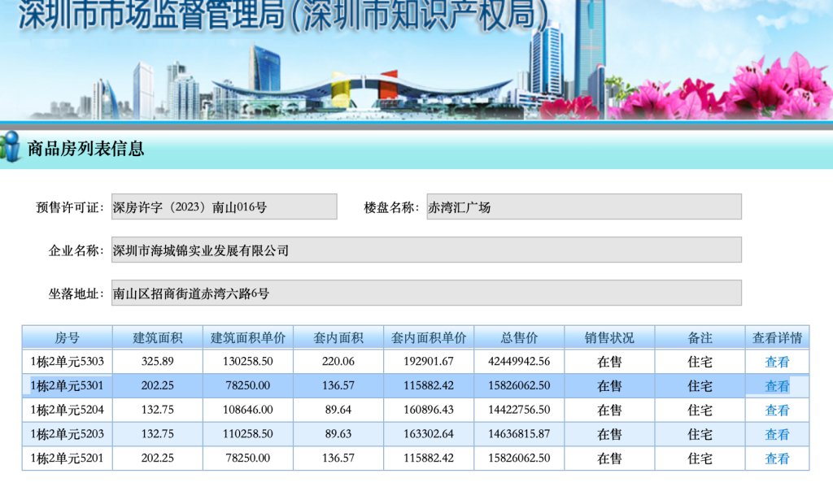Select the 建筑面积 column header
This screenshot has height=504, width=833.
click(x=158, y=337)
